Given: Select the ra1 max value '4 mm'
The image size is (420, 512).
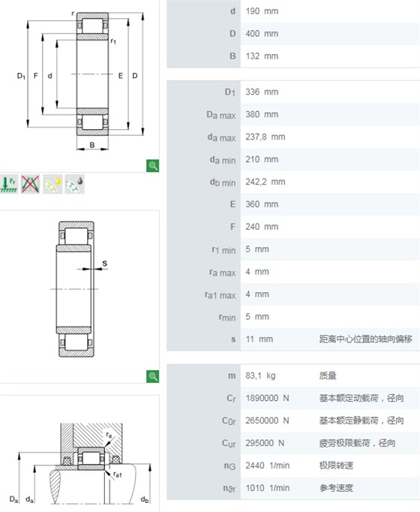Looking at the screenshot, I should click(257, 294).
